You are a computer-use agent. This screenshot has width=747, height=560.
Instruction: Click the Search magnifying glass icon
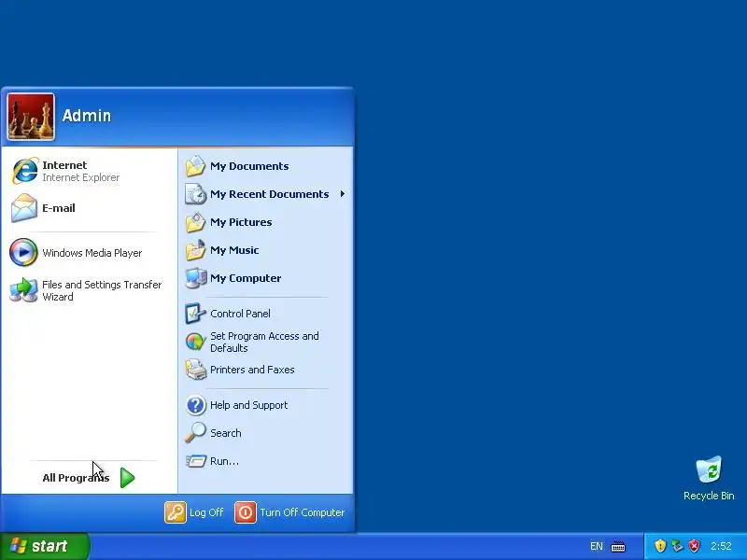click(x=195, y=433)
